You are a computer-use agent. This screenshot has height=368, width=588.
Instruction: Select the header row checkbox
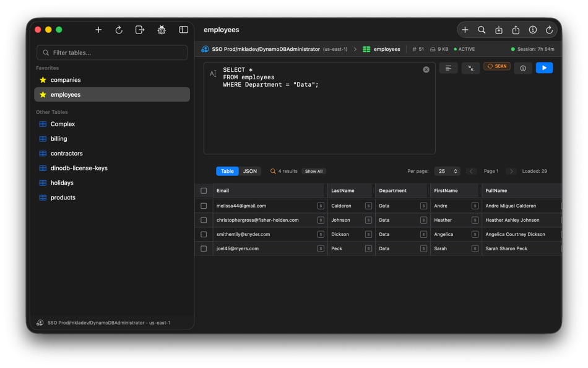click(x=204, y=190)
